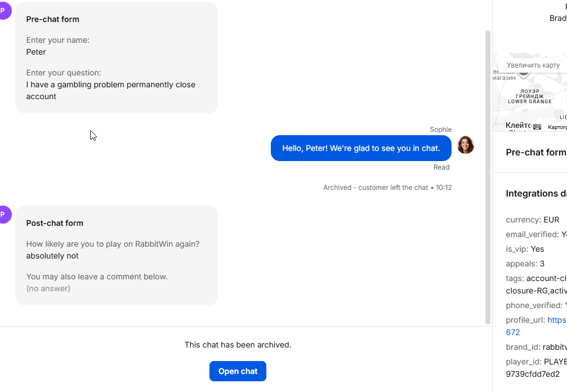Image resolution: width=567 pixels, height=392 pixels.
Task: Click the customer location map thumbnail
Action: pos(530,92)
